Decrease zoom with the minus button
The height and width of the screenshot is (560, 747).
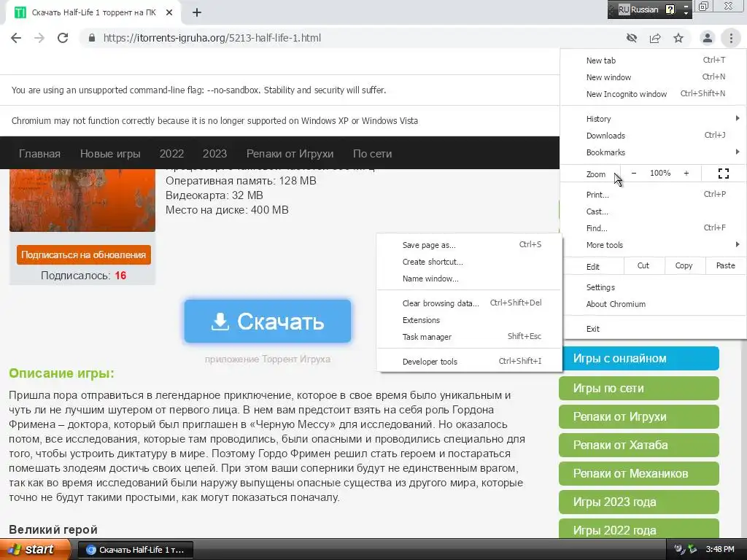click(634, 174)
